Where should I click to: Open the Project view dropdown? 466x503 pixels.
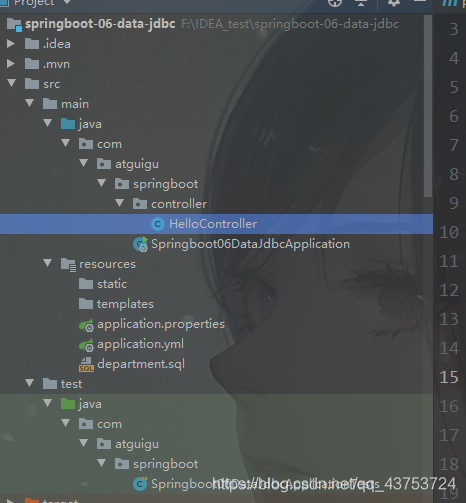[67, 2]
